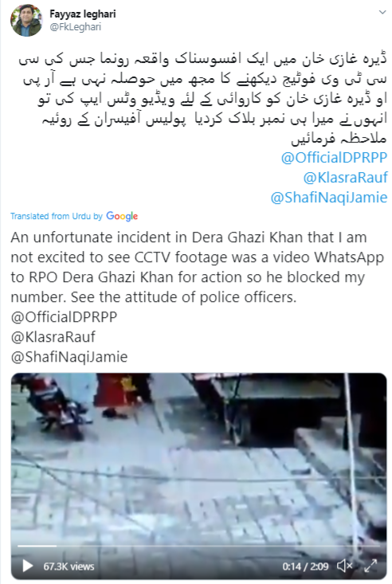392x584 pixels.
Task: Open blue @KlasraRauf mention link
Action: pyautogui.click(x=345, y=178)
